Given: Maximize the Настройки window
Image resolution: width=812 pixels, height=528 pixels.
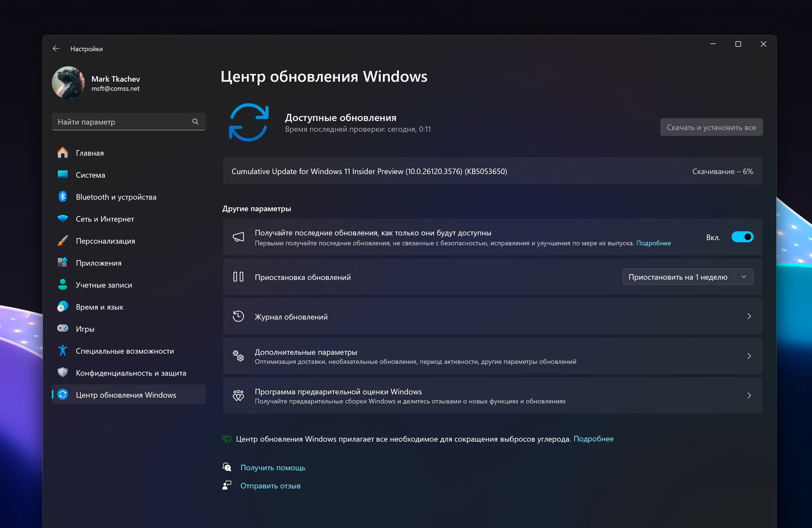Looking at the screenshot, I should tap(738, 44).
